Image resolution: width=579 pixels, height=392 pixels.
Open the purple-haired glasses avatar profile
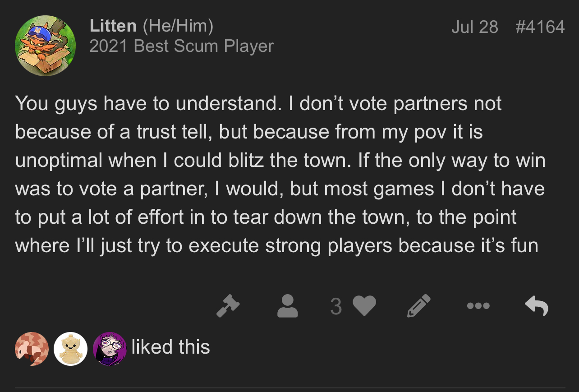pos(110,349)
